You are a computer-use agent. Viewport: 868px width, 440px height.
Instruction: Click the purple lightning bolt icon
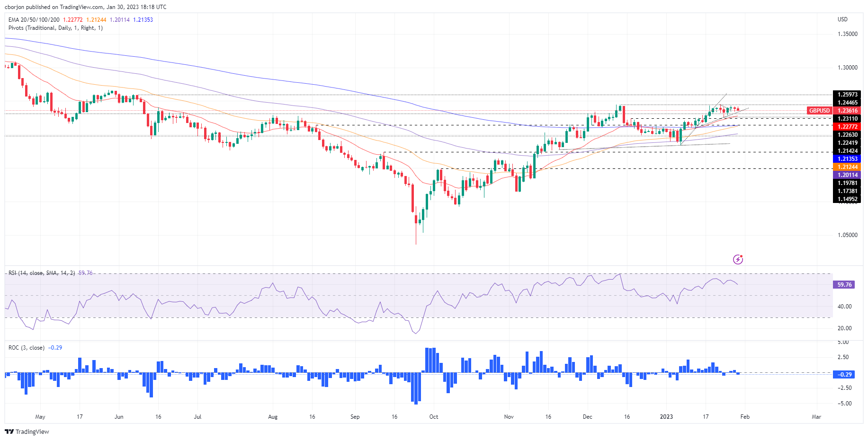[738, 259]
